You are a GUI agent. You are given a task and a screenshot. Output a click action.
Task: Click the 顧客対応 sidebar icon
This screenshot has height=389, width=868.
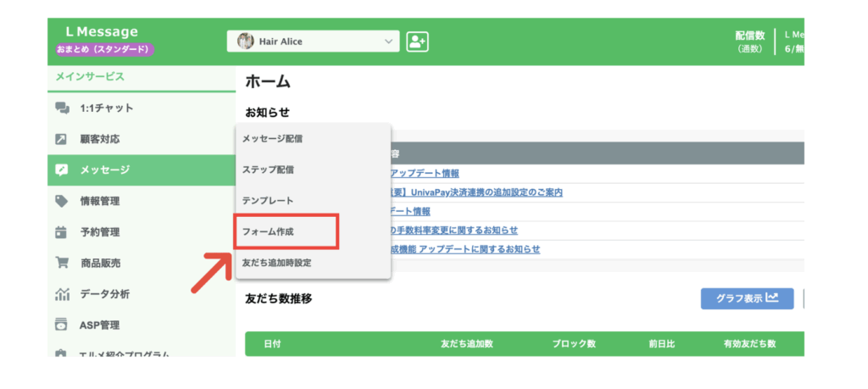click(x=61, y=140)
